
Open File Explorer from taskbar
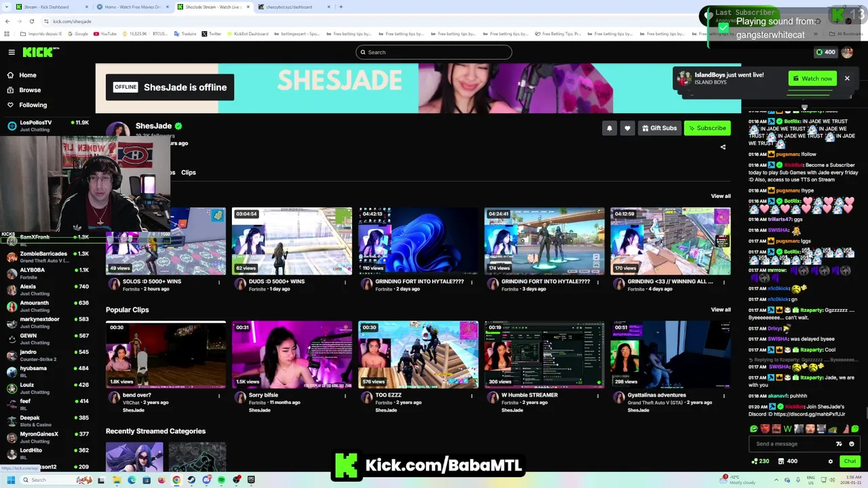tap(117, 480)
